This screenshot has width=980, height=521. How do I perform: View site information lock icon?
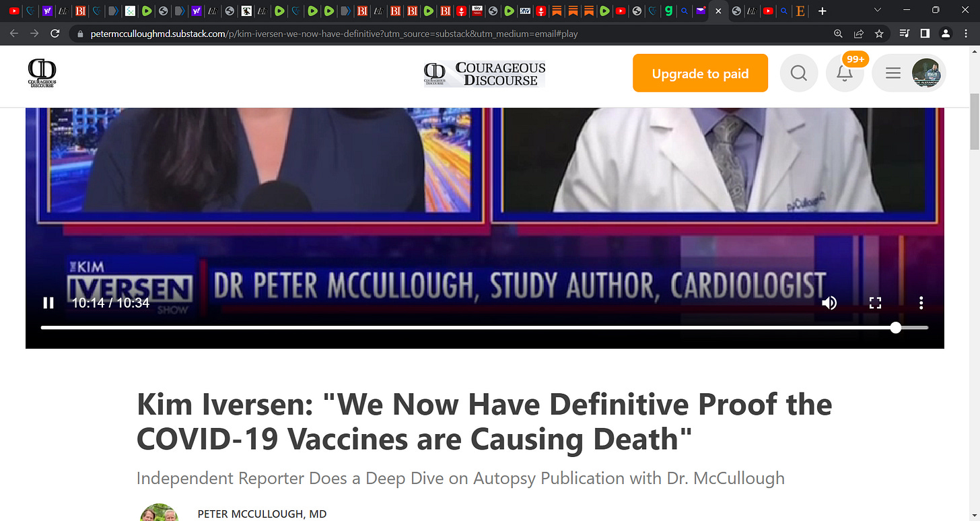tap(80, 34)
